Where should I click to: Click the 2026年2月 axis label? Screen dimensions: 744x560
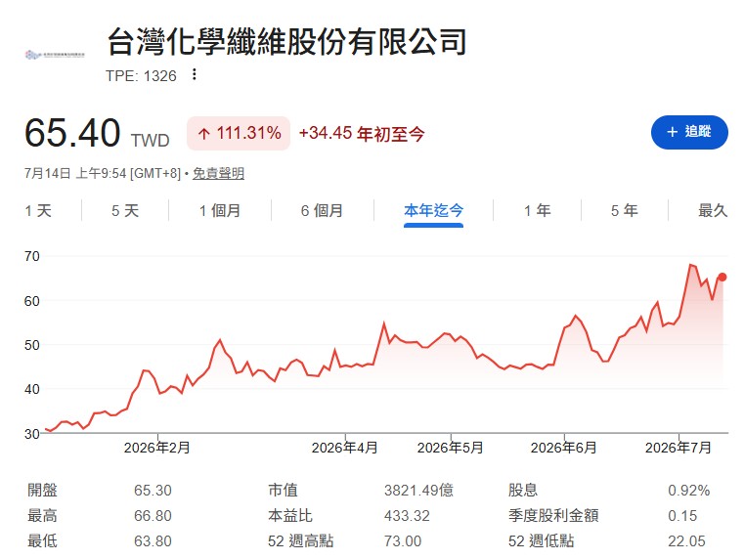(x=157, y=448)
